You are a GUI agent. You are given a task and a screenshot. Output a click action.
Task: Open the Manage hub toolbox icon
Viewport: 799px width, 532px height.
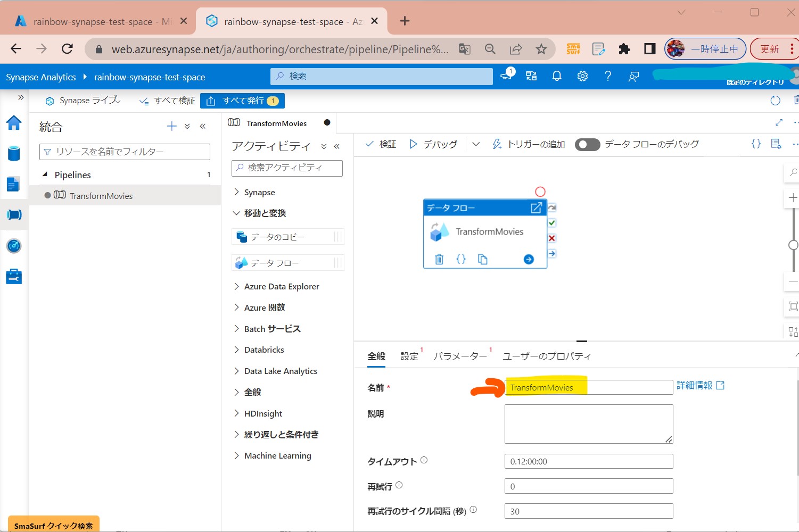click(x=14, y=277)
